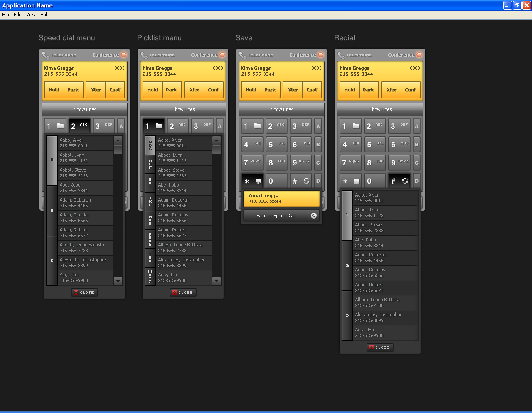This screenshot has width=532, height=413.
Task: Click the scrollbar thumb in the Speed dial contact list
Action: coord(118,150)
